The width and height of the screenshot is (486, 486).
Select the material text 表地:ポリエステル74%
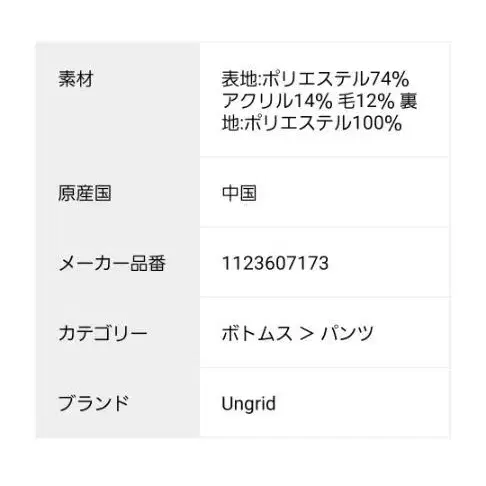point(315,79)
